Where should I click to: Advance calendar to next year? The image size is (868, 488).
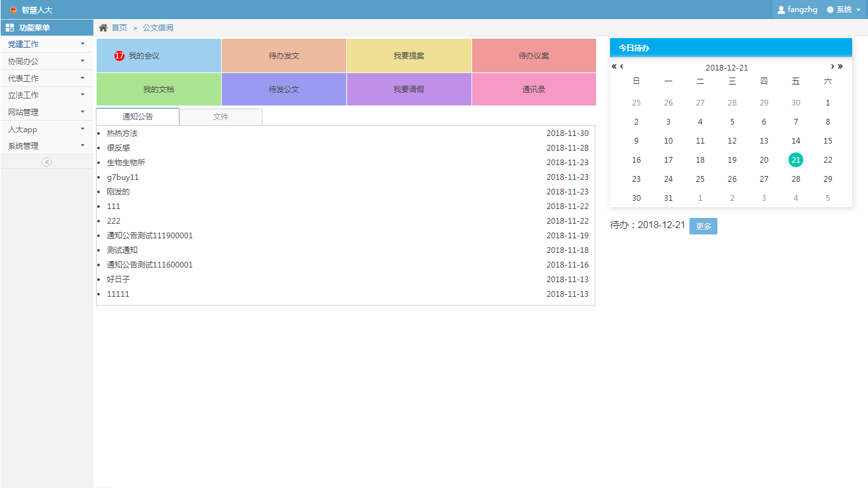pos(840,67)
